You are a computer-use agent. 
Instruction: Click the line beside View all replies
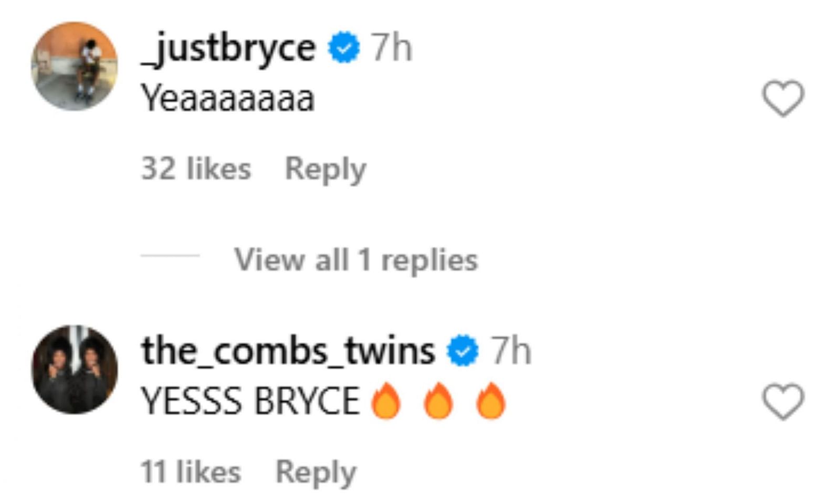pyautogui.click(x=170, y=256)
